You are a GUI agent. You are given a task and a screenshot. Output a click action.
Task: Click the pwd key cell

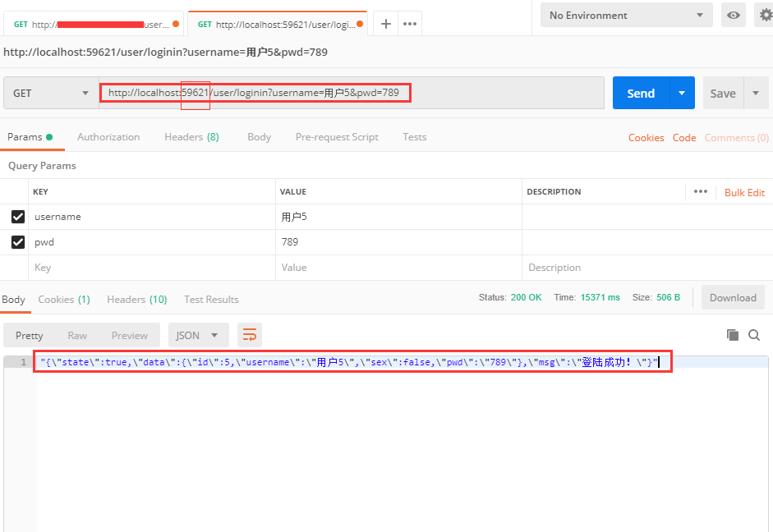click(x=152, y=242)
